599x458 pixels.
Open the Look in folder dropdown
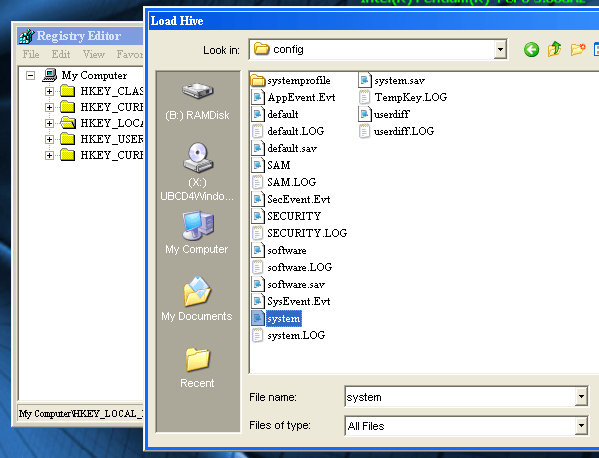[500, 49]
